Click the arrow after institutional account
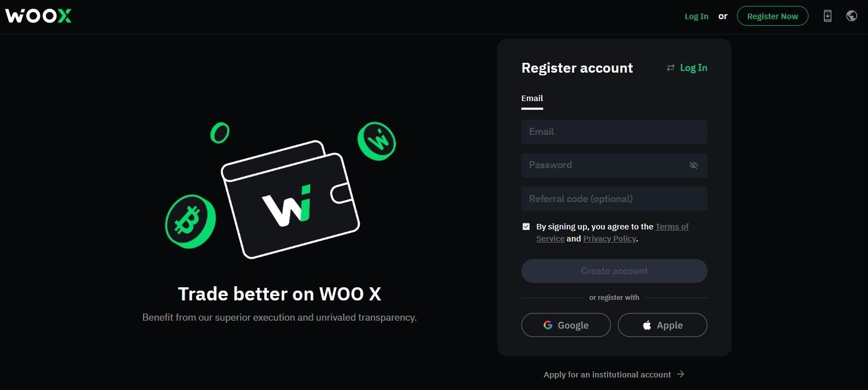868x390 pixels. click(680, 374)
